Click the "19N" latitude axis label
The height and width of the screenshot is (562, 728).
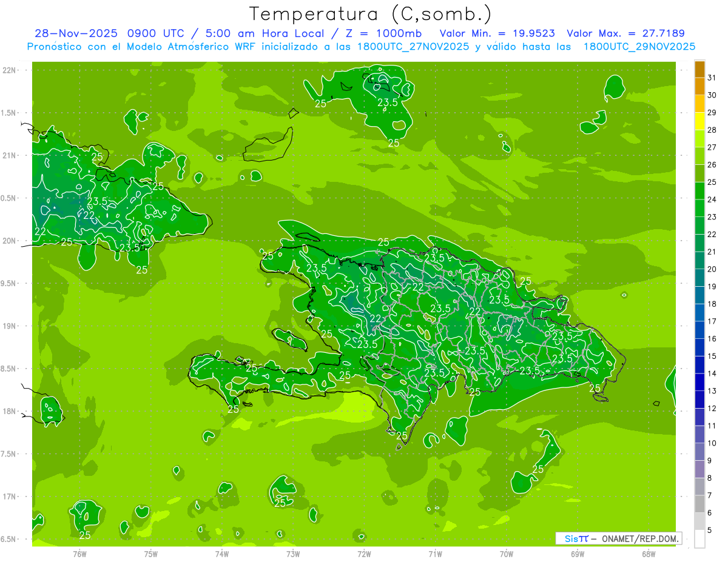point(8,326)
